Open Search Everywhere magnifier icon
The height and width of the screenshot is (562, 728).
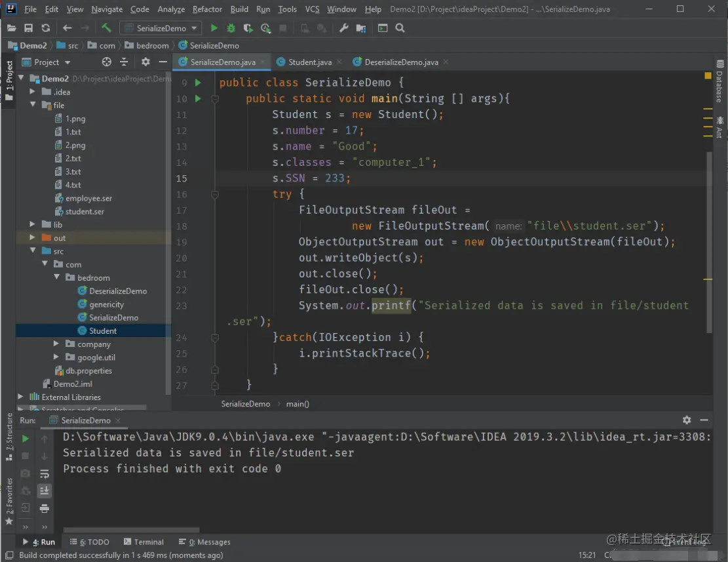(x=400, y=28)
